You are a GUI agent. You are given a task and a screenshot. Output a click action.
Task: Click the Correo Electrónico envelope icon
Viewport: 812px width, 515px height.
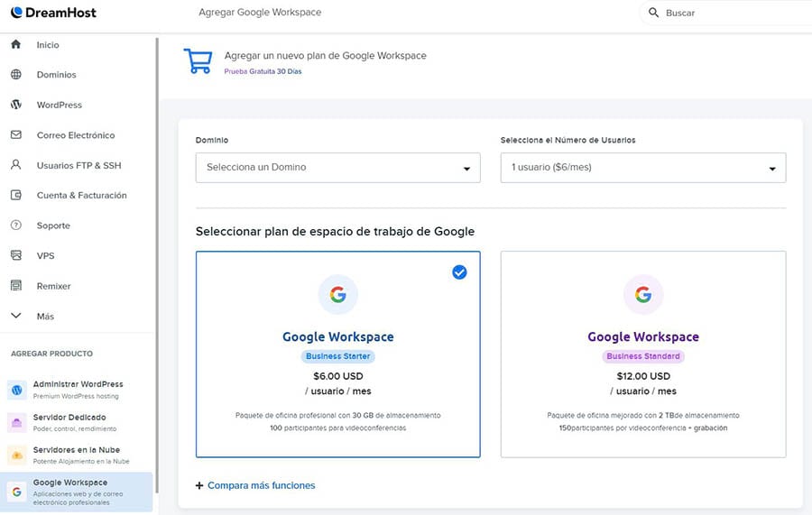pyautogui.click(x=15, y=135)
